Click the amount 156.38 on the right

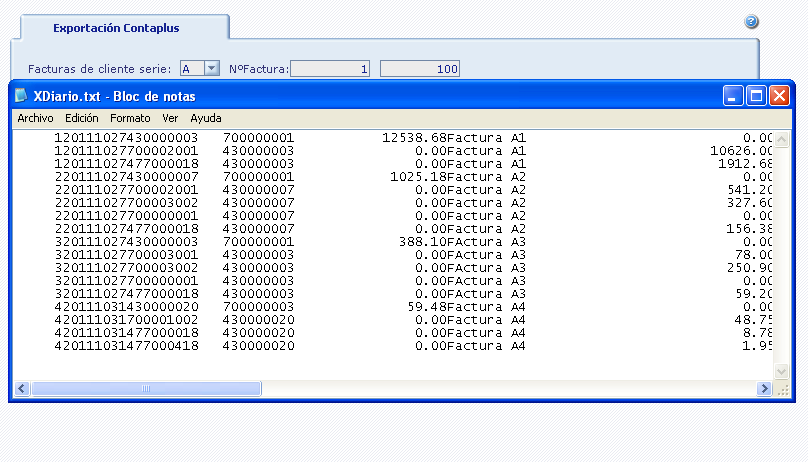pos(749,229)
